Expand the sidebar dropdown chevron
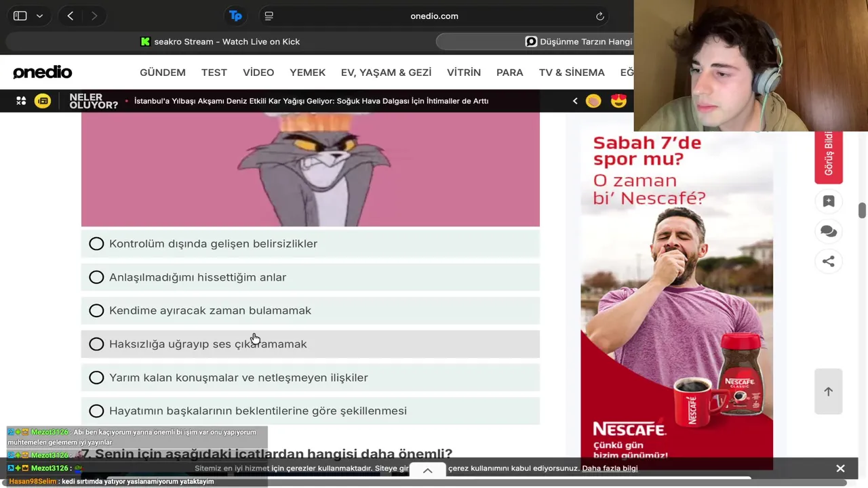Screen dimensions: 868x488 pyautogui.click(x=39, y=16)
